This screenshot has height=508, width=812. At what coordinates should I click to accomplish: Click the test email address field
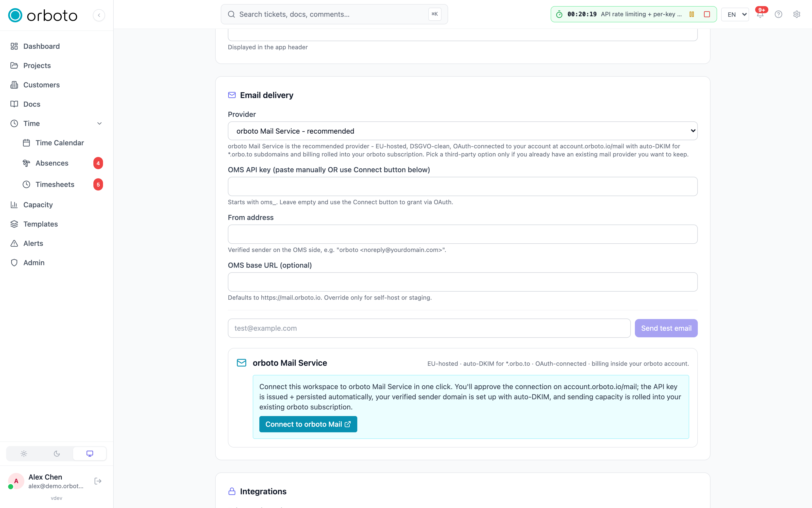point(429,328)
